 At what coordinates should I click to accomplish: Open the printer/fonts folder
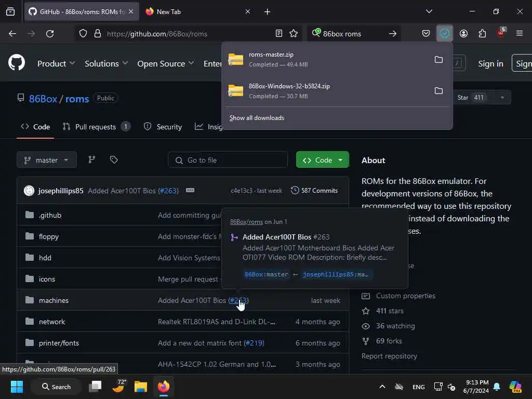coord(59,343)
